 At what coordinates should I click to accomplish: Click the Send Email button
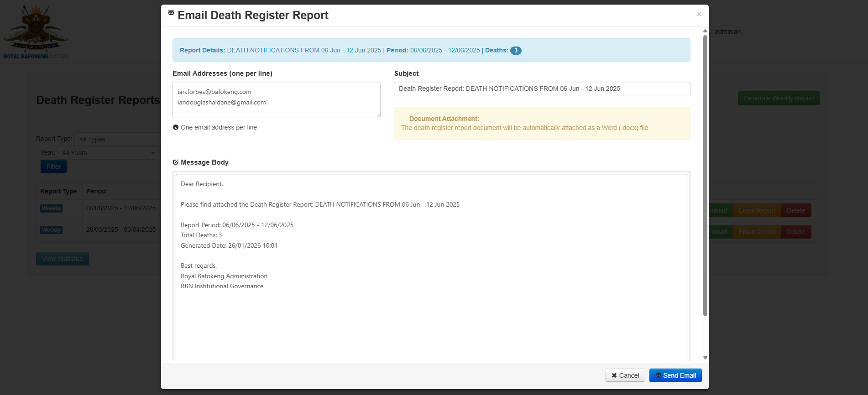tap(675, 375)
